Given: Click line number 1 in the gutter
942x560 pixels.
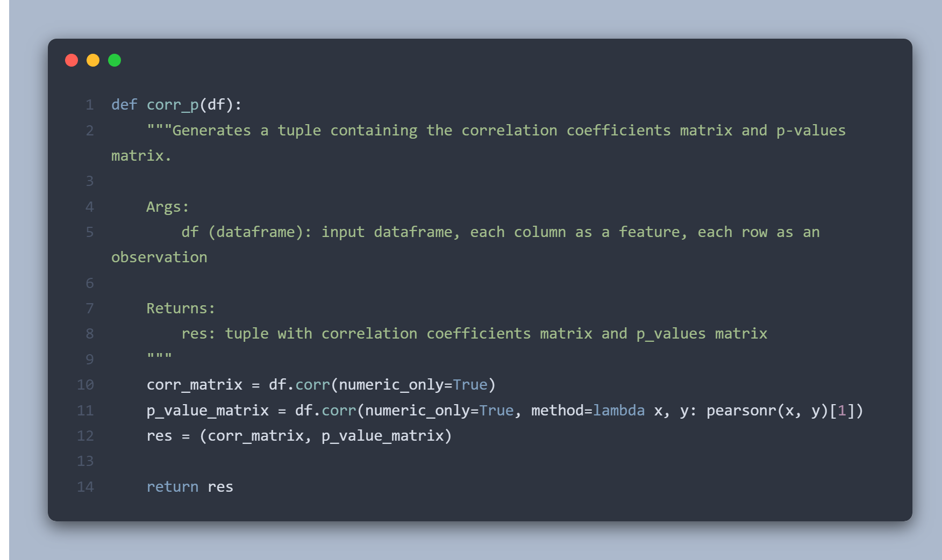Looking at the screenshot, I should [x=90, y=105].
